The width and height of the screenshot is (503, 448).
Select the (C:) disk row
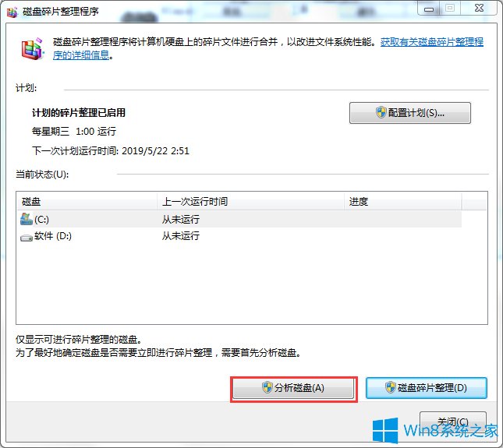click(239, 219)
